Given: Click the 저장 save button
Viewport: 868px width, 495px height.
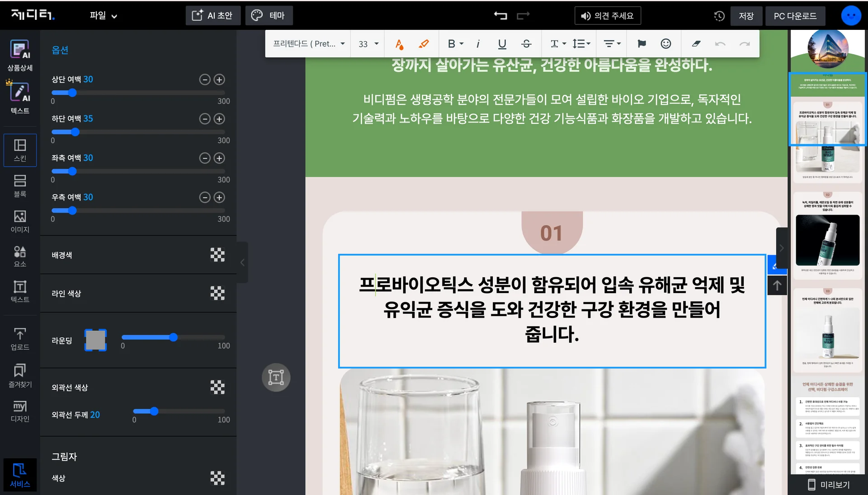Looking at the screenshot, I should tap(746, 16).
